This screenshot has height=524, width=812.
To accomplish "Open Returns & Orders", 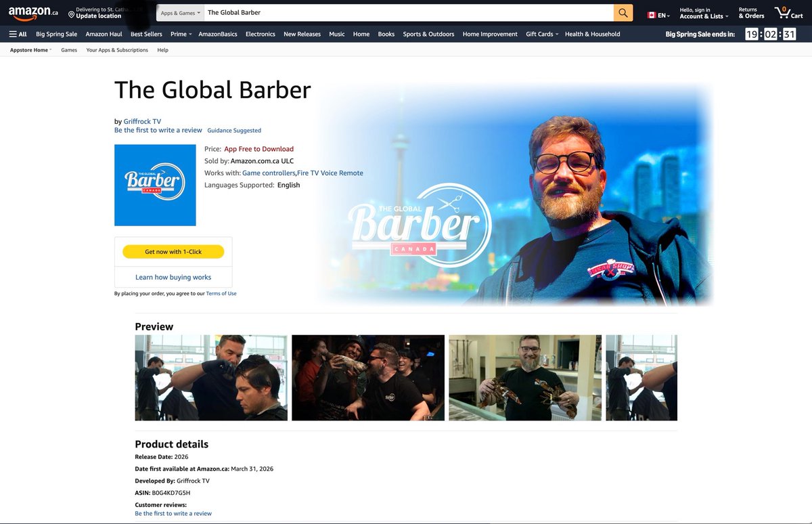I will click(x=751, y=13).
